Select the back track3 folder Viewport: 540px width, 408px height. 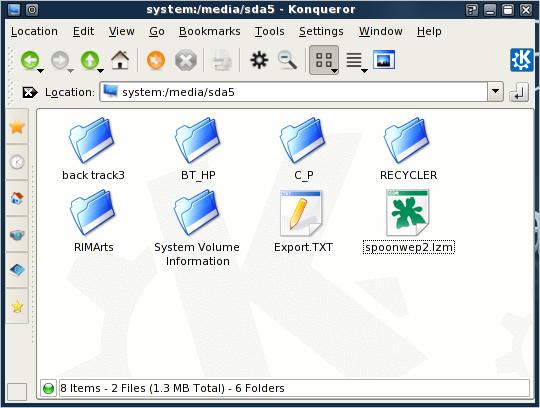coord(93,149)
